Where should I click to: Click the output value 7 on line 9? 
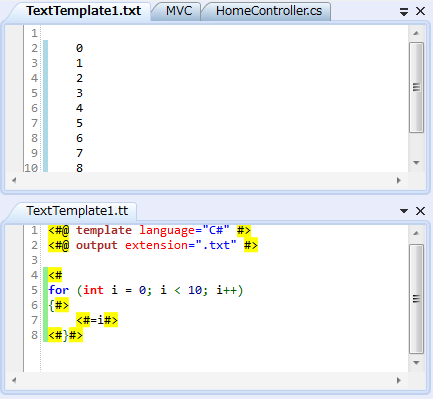(x=79, y=153)
